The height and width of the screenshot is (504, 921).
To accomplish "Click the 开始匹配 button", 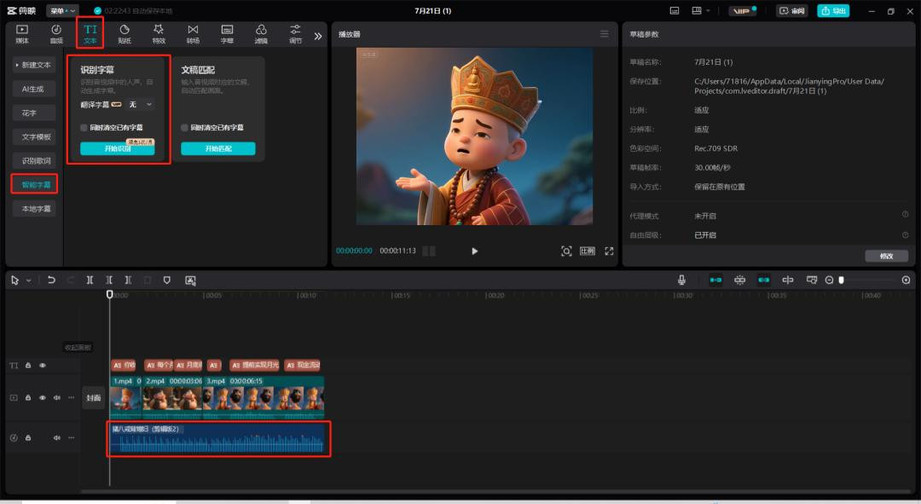I will (218, 149).
